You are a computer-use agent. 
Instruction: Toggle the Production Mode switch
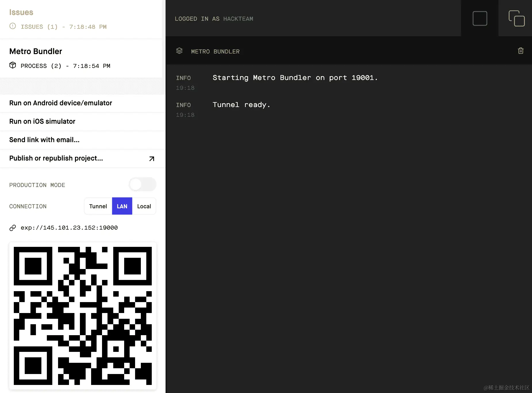[x=143, y=184]
